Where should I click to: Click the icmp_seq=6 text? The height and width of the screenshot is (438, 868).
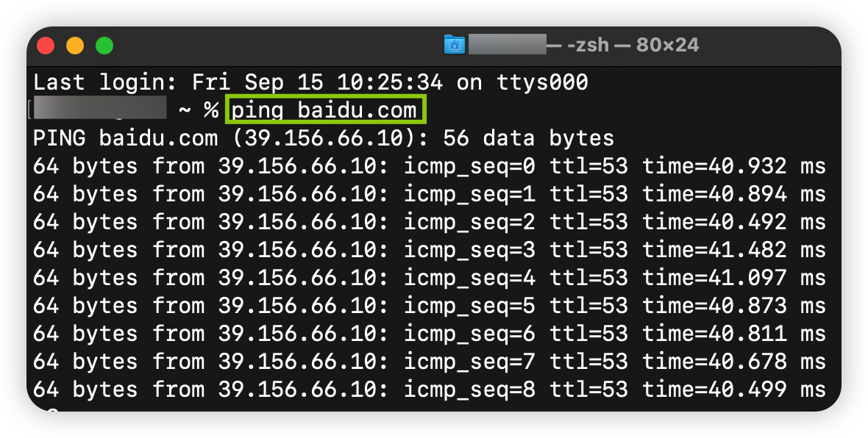(x=469, y=334)
